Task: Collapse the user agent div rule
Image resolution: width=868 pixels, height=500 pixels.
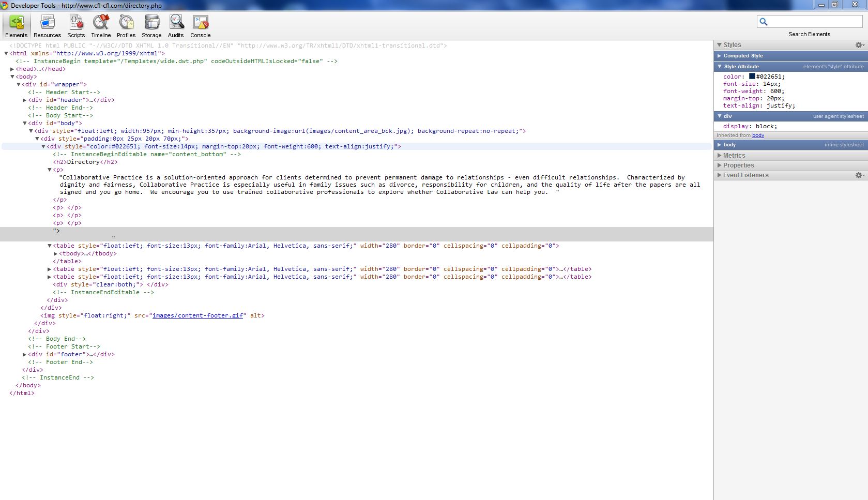Action: click(x=719, y=116)
